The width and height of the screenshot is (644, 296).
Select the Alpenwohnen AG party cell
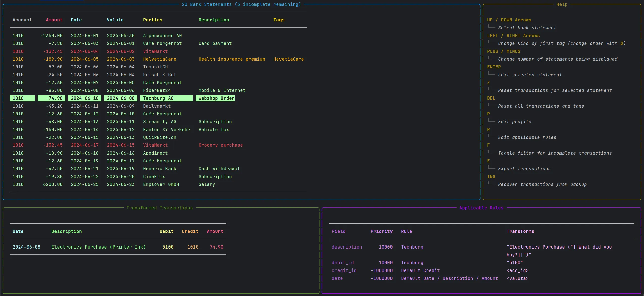162,36
